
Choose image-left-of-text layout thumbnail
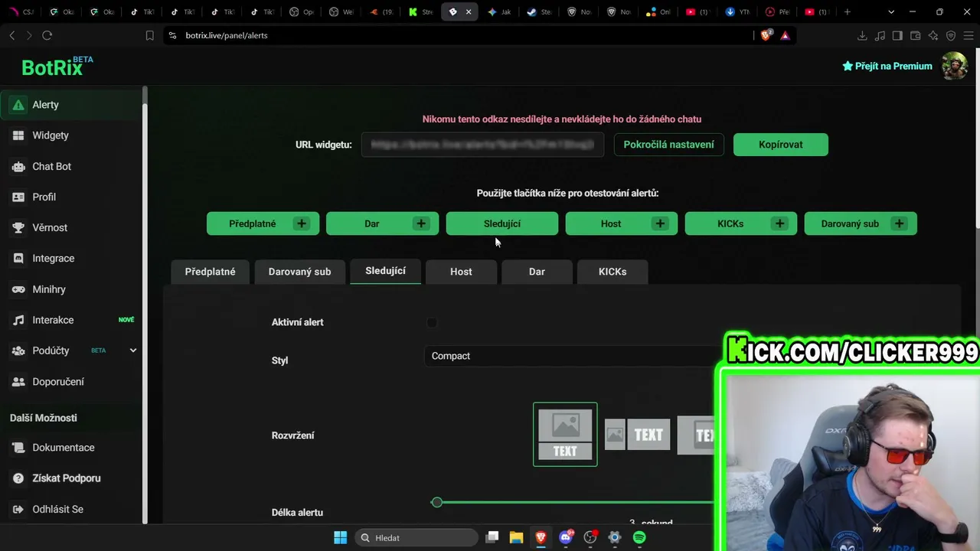pyautogui.click(x=638, y=435)
